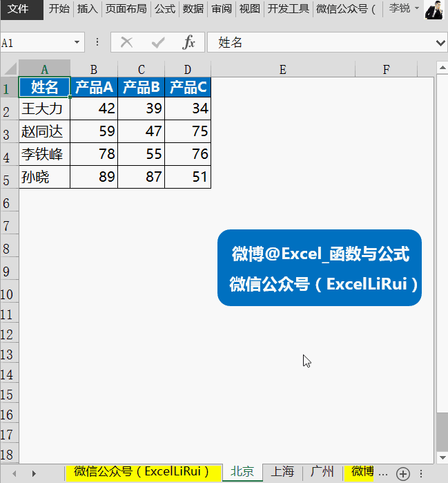Click the formula bar showing 姓名

click(320, 42)
